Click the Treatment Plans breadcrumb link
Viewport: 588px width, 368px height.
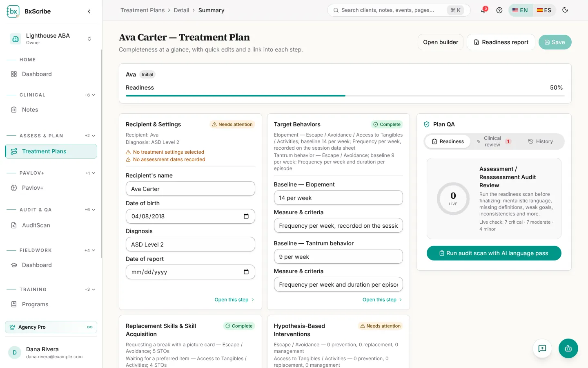point(143,10)
